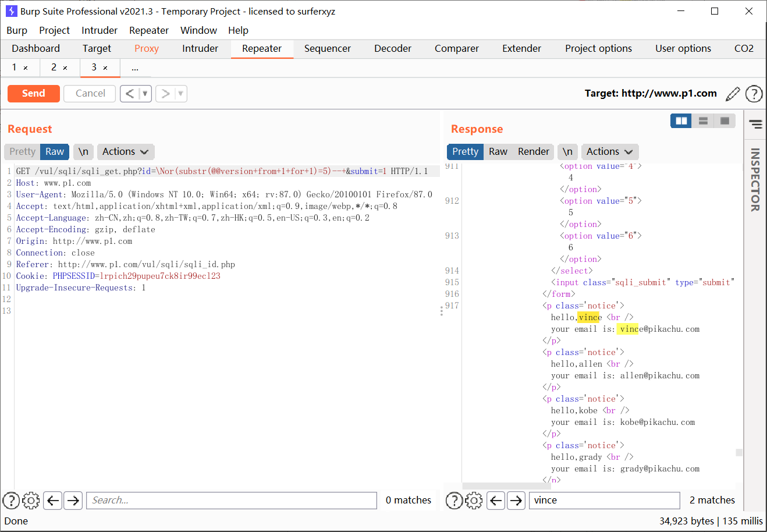This screenshot has width=767, height=532.
Task: Toggle request non-printable chars \n button
Action: (83, 152)
